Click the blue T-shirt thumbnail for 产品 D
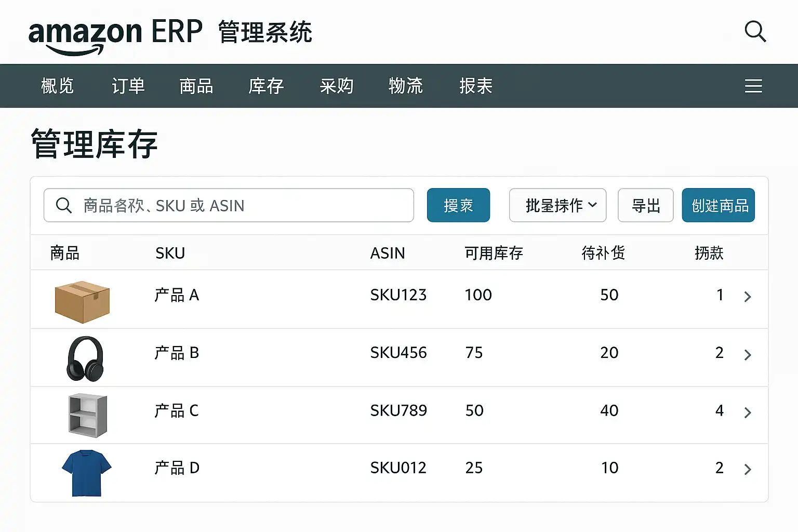Viewport: 798px width, 532px height. coord(87,473)
